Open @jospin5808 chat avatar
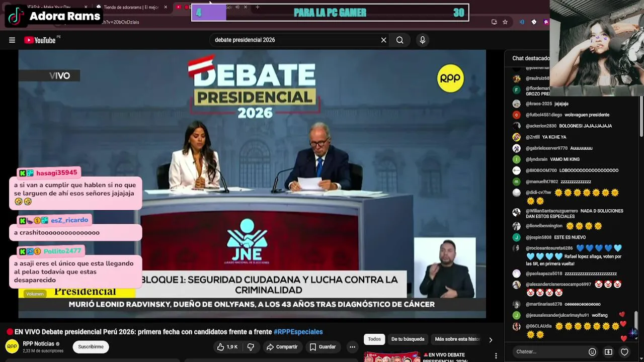This screenshot has width=644, height=362. click(x=516, y=237)
